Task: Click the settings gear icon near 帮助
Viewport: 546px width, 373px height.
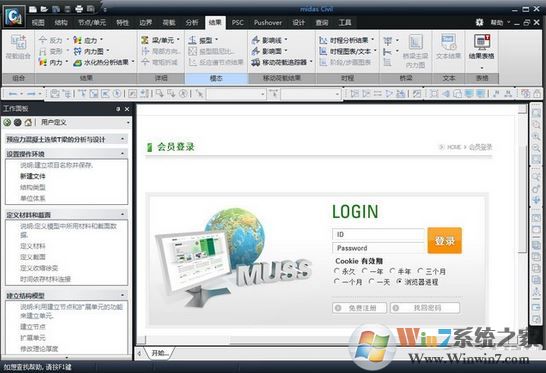Action: click(479, 22)
